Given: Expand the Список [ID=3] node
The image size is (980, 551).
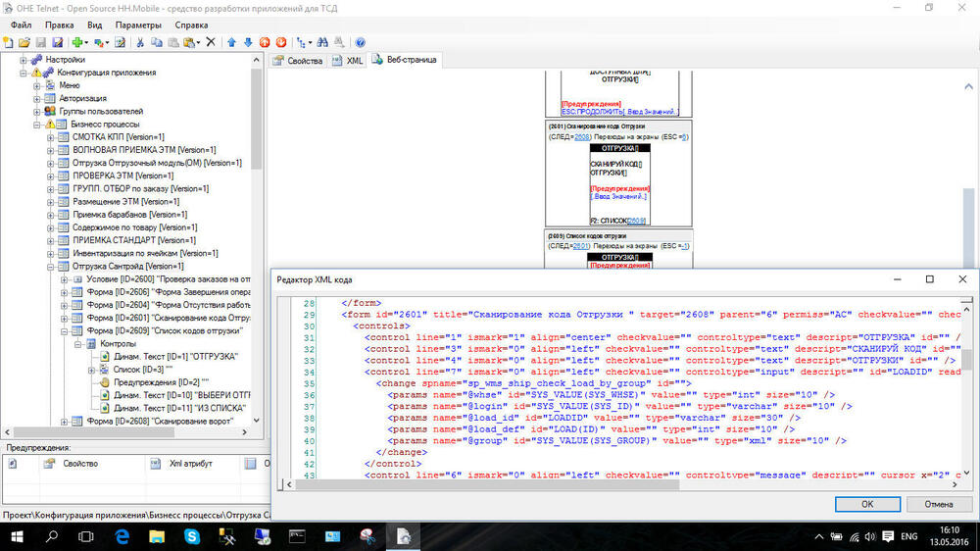Looking at the screenshot, I should [x=92, y=371].
